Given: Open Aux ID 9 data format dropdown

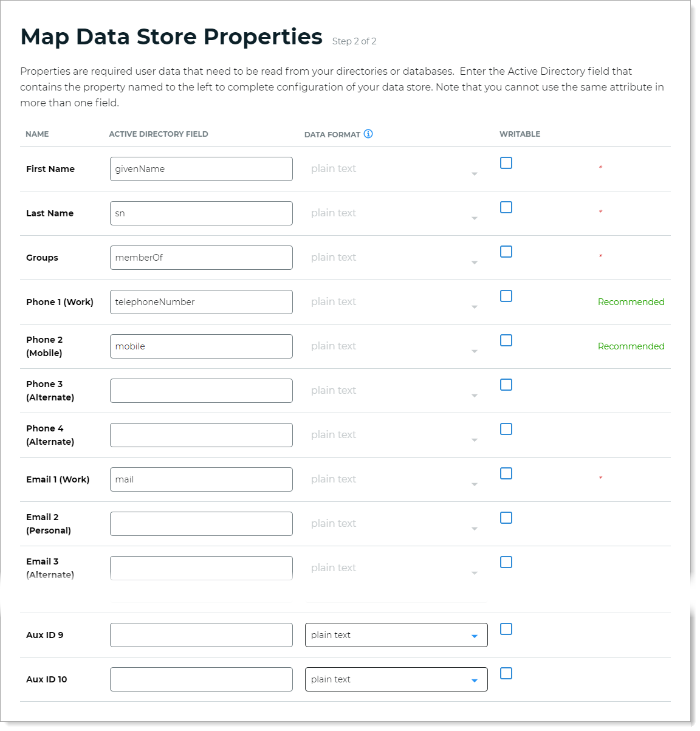Looking at the screenshot, I should (396, 635).
